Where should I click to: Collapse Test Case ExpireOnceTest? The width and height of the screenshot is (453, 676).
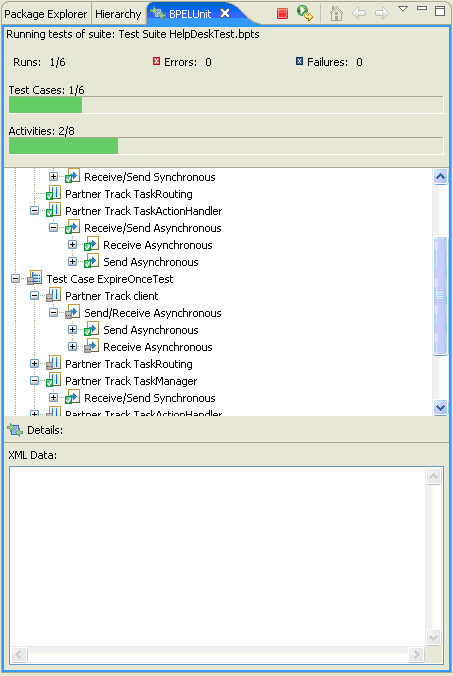point(16,279)
